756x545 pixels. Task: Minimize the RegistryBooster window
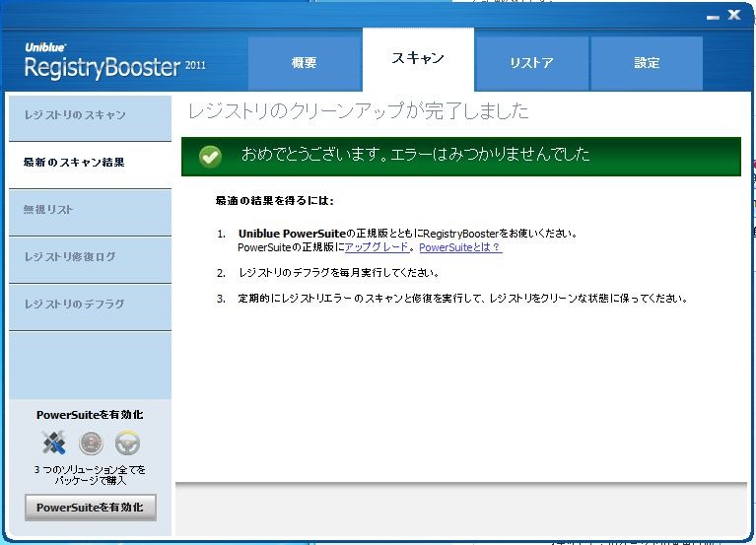pos(713,17)
